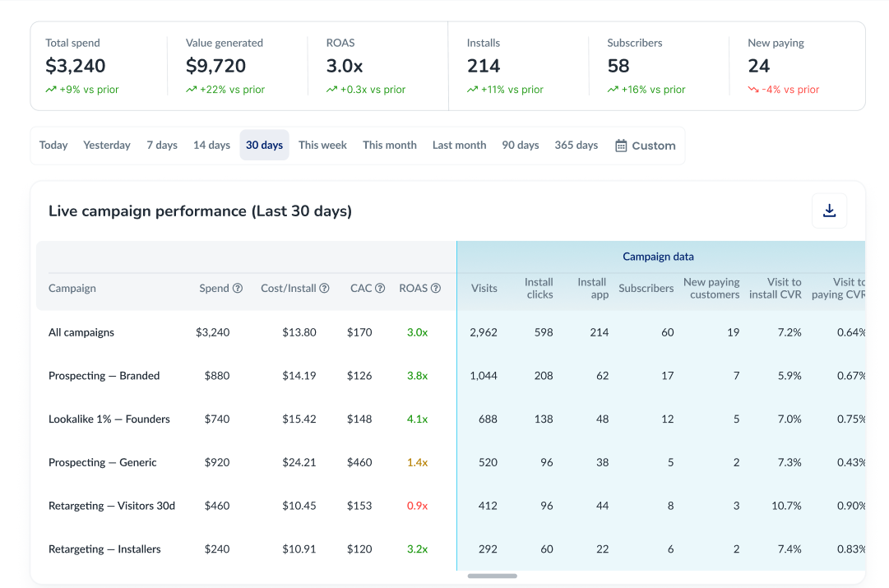
Task: Select the All campaigns row
Action: pos(451,332)
